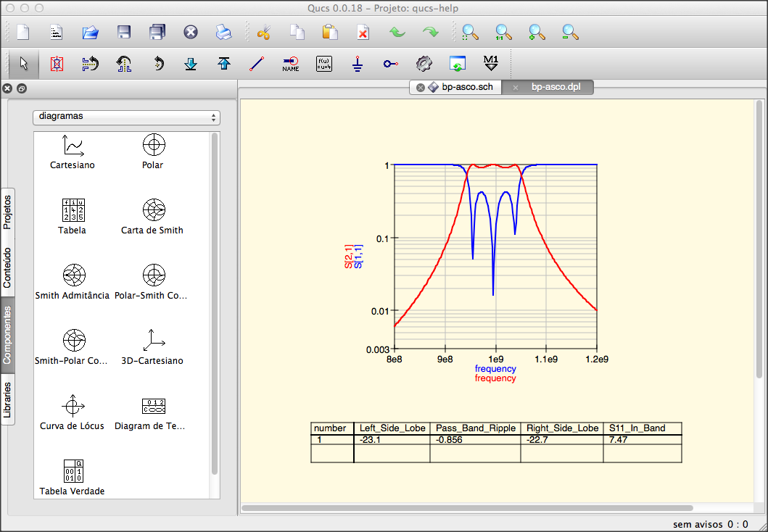Insert equation with f(u) icon

pyautogui.click(x=323, y=64)
